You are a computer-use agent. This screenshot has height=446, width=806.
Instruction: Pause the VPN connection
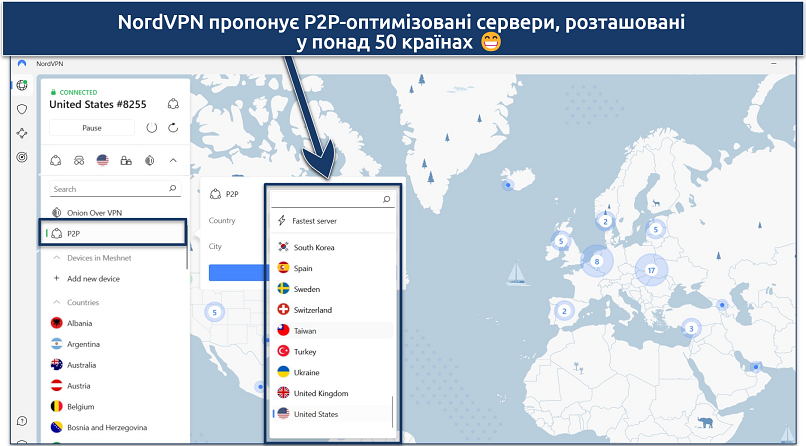tap(92, 128)
